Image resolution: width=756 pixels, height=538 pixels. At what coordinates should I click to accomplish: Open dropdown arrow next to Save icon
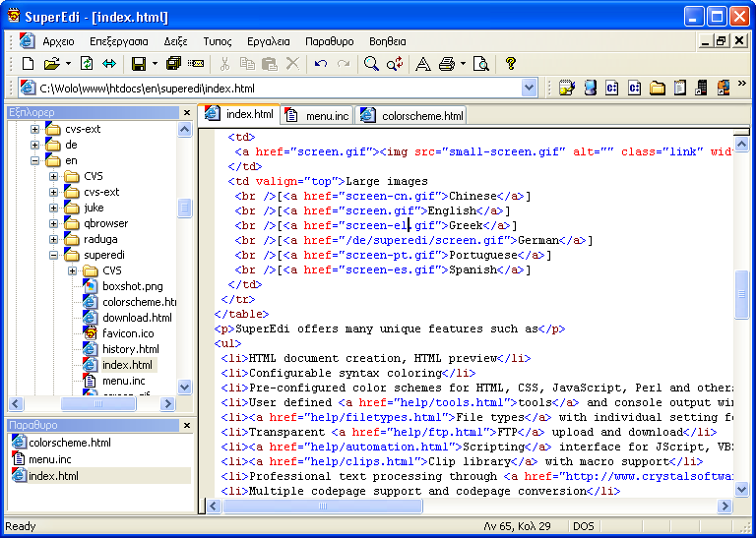[155, 64]
